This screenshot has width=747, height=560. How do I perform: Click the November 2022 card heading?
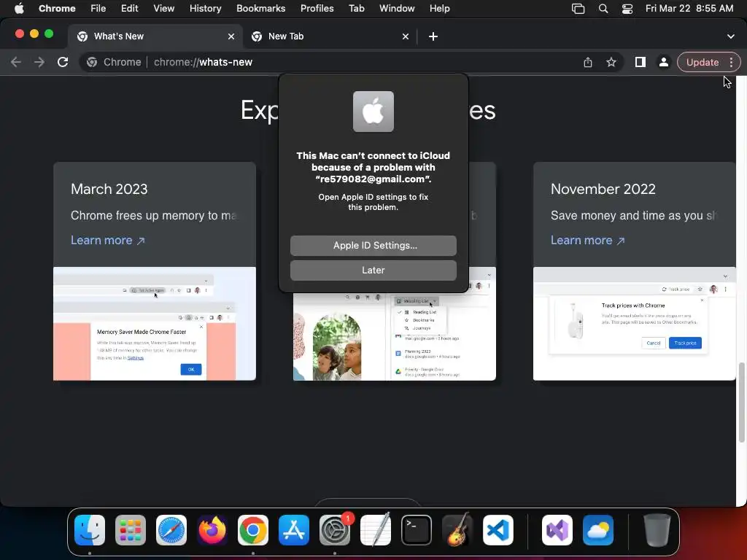tap(603, 189)
